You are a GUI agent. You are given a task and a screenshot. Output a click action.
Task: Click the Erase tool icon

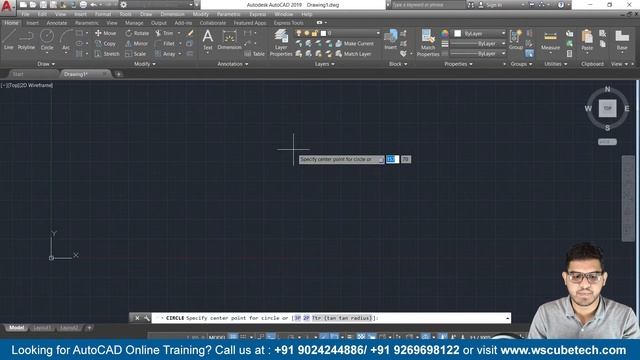(190, 33)
